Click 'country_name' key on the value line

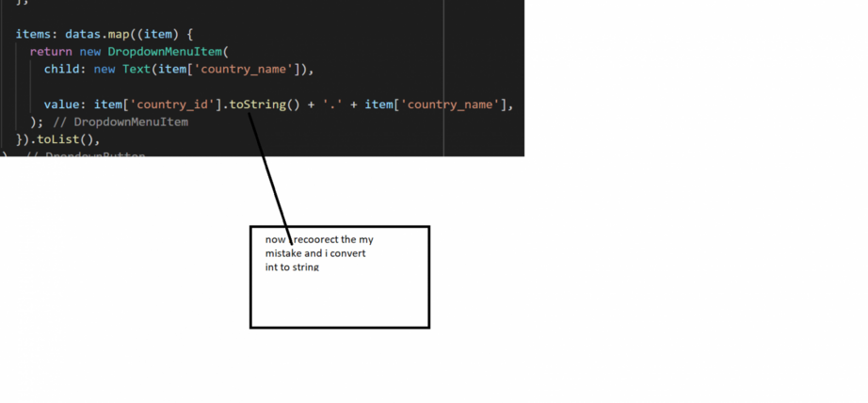[x=450, y=105]
